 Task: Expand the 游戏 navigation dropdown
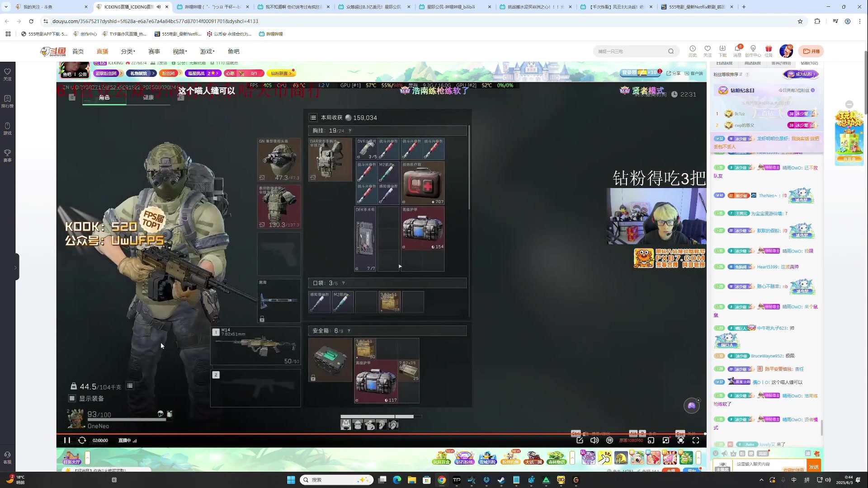[x=208, y=52]
